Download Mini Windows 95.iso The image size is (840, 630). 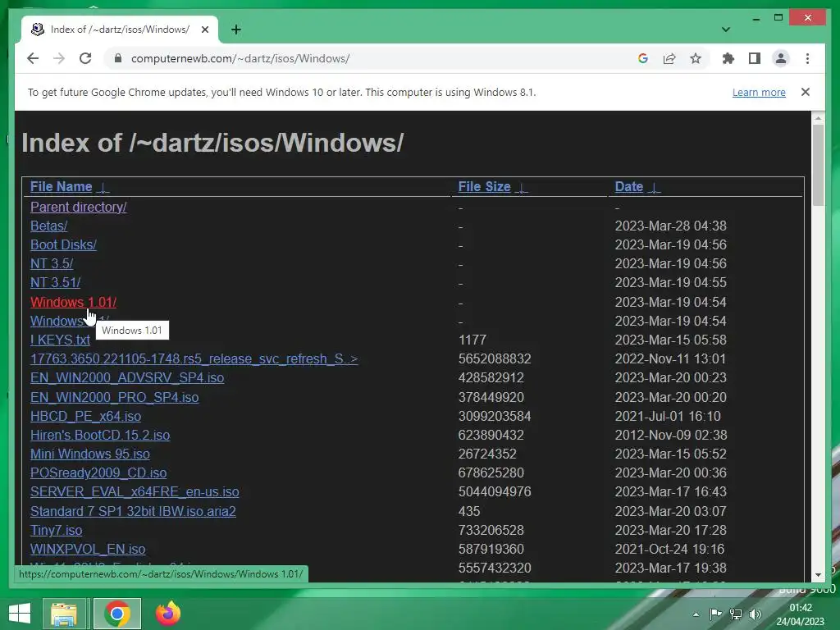tap(90, 454)
